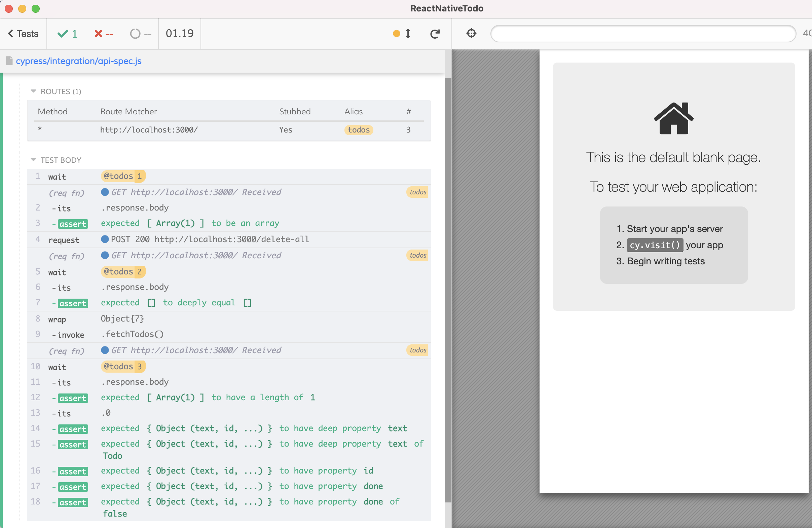Click the todos tag on third GET row

click(417, 350)
